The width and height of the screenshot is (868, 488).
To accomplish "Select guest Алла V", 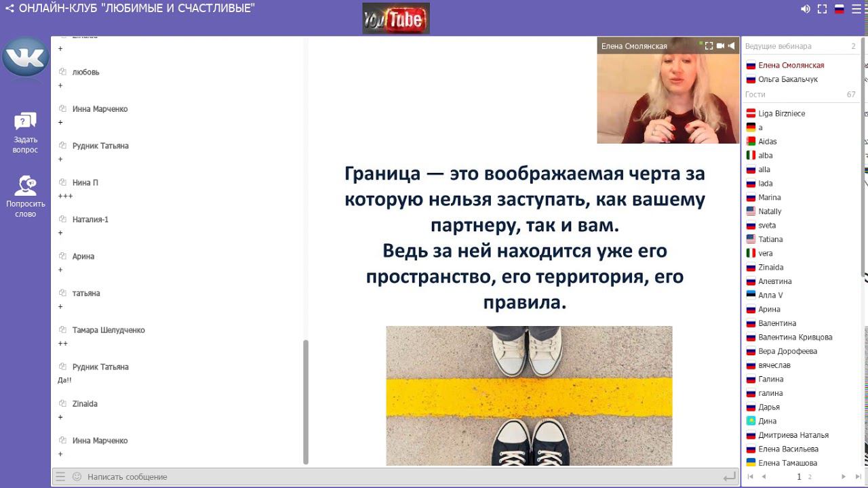I will pyautogui.click(x=771, y=296).
